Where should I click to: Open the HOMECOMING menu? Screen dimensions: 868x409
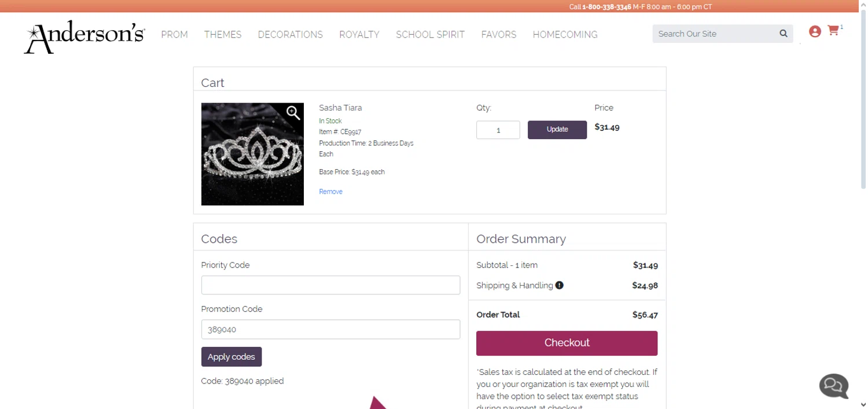pyautogui.click(x=565, y=35)
